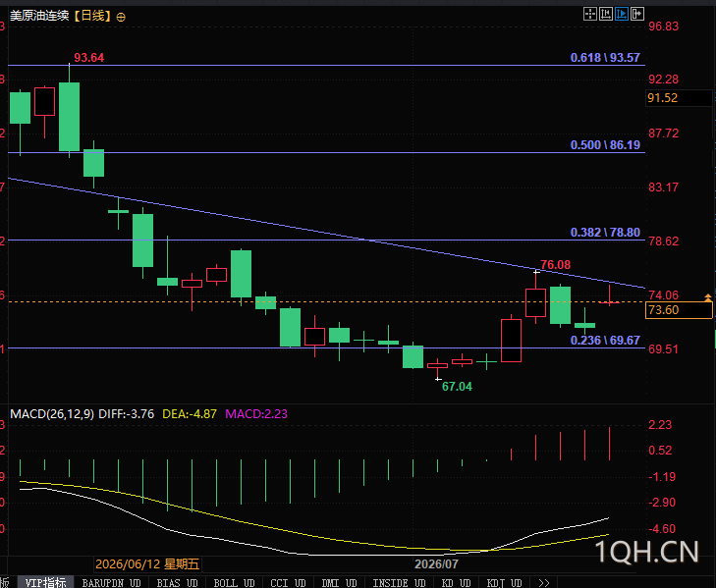Click the panel export arrow icon
Image resolution: width=716 pixels, height=588 pixels.
[x=637, y=14]
